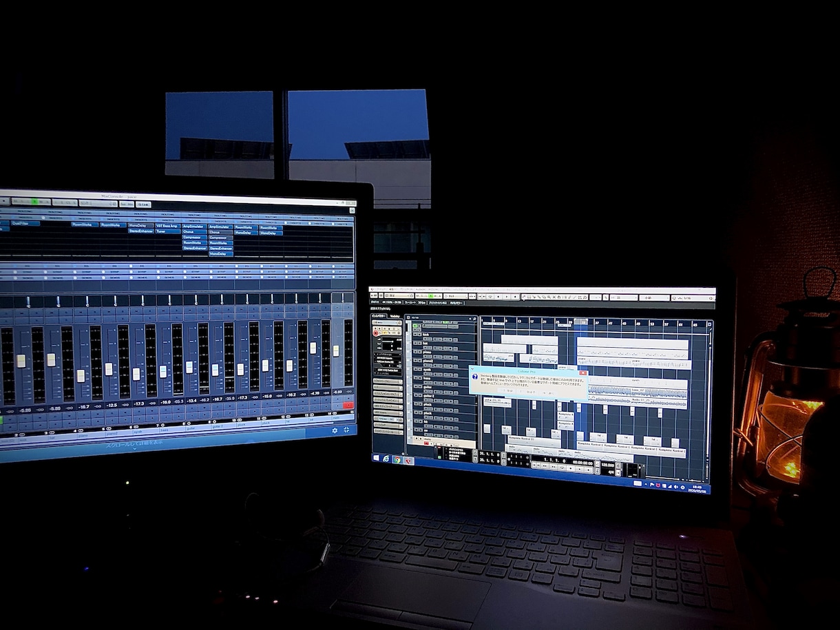Adjust the guitar channel volume fader
The width and height of the screenshot is (840, 630).
189,367
